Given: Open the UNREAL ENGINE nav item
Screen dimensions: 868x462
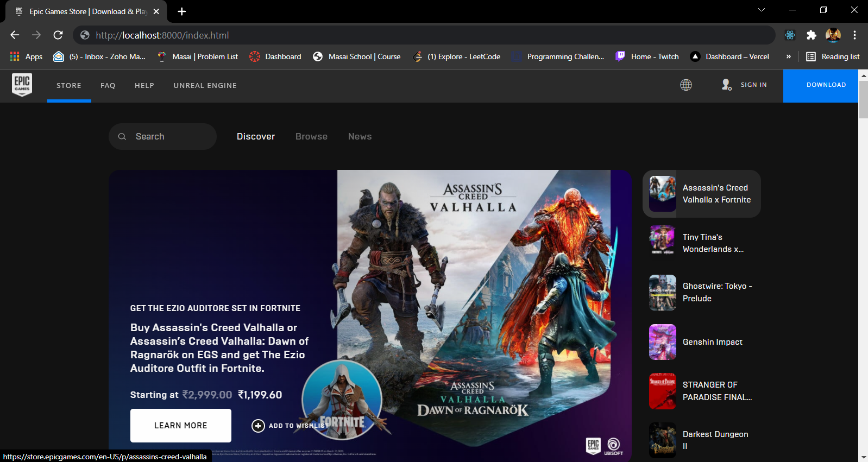Looking at the screenshot, I should click(x=205, y=85).
